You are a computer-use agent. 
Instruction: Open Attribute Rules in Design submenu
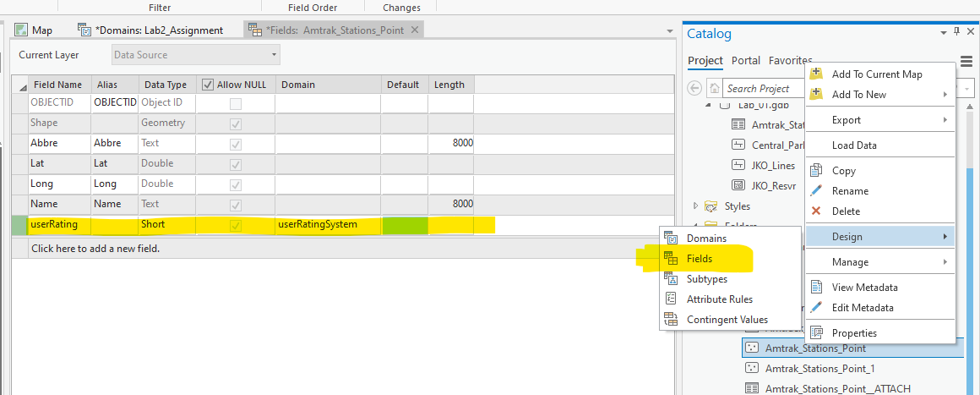pyautogui.click(x=719, y=299)
